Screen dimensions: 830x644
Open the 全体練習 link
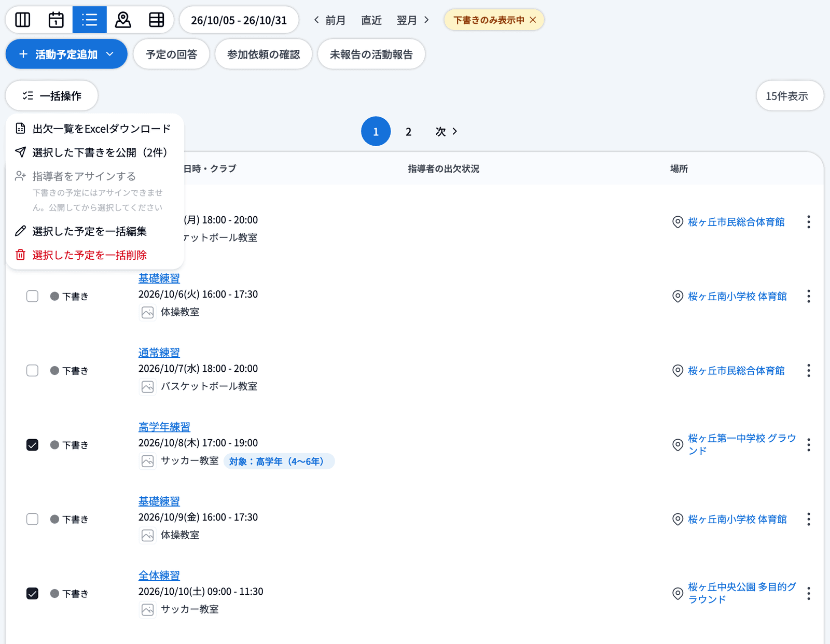(159, 576)
